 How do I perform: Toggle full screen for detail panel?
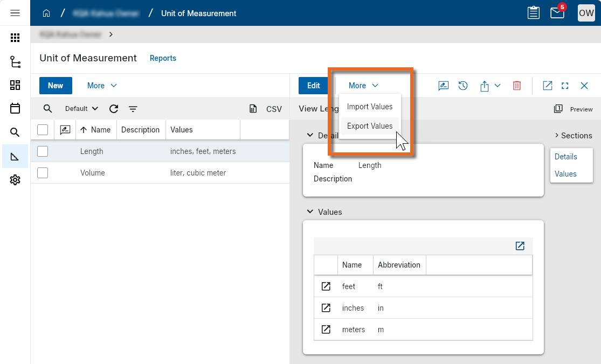pyautogui.click(x=565, y=86)
